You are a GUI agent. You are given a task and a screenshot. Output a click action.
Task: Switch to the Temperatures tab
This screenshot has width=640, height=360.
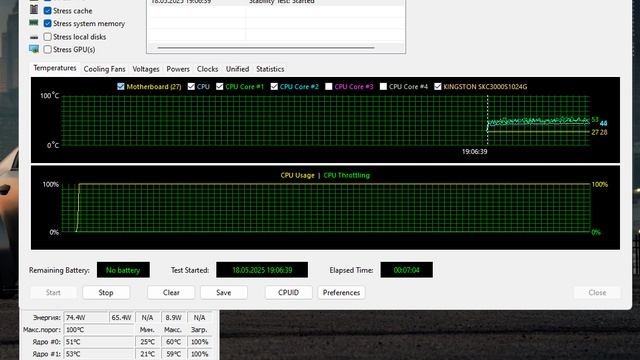pos(55,68)
